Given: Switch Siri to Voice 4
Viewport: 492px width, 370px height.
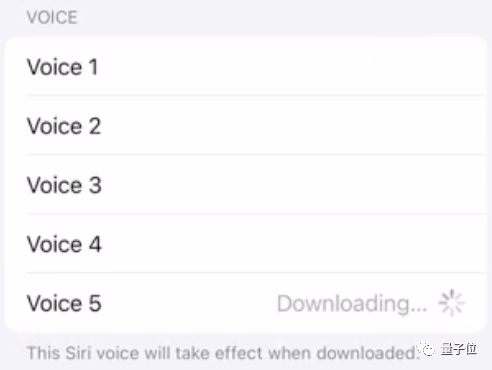Looking at the screenshot, I should [246, 243].
